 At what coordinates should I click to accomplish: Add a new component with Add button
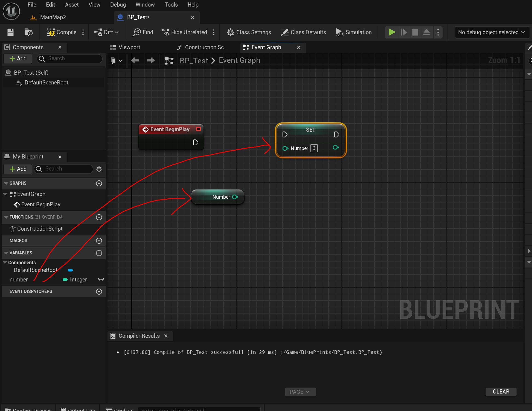pyautogui.click(x=18, y=58)
